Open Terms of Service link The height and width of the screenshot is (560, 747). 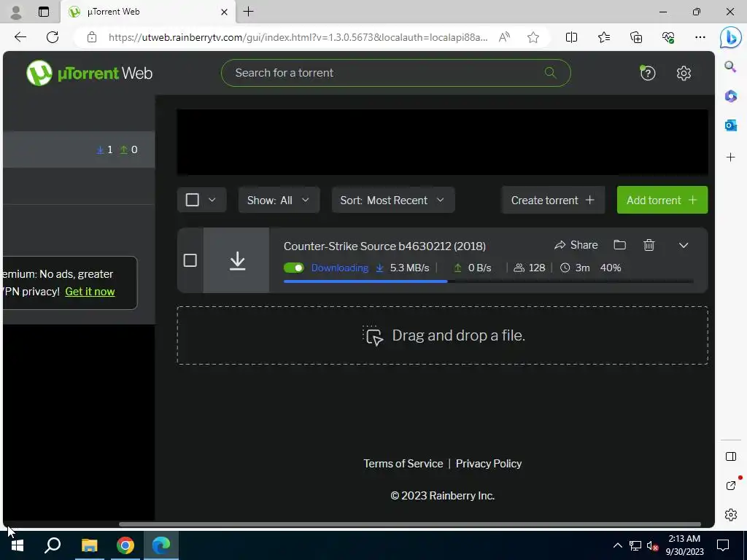403,463
